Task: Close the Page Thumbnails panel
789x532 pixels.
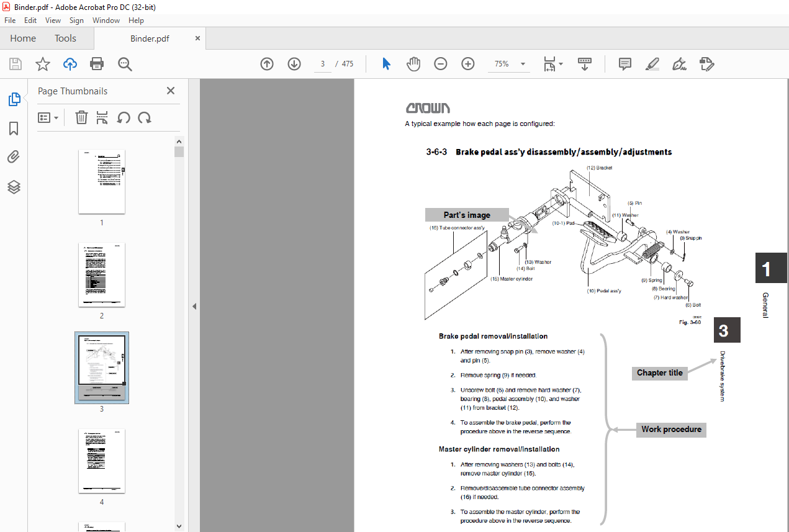Action: 171,91
